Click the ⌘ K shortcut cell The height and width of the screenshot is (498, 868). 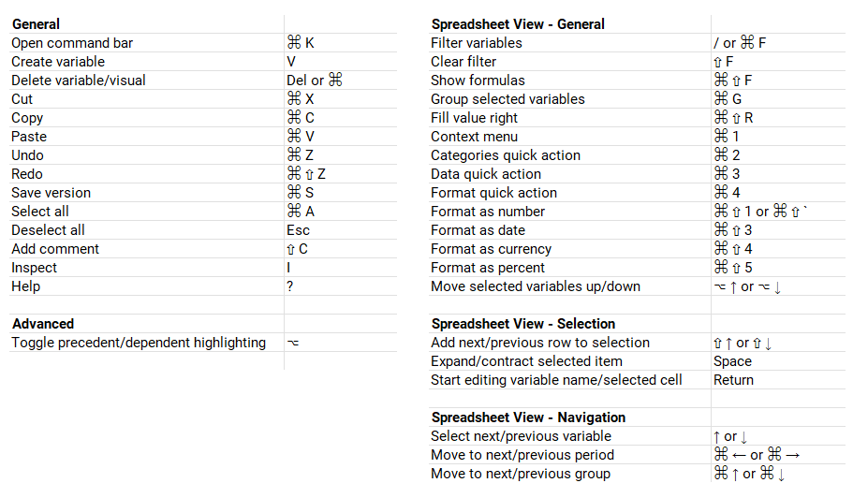pyautogui.click(x=301, y=43)
